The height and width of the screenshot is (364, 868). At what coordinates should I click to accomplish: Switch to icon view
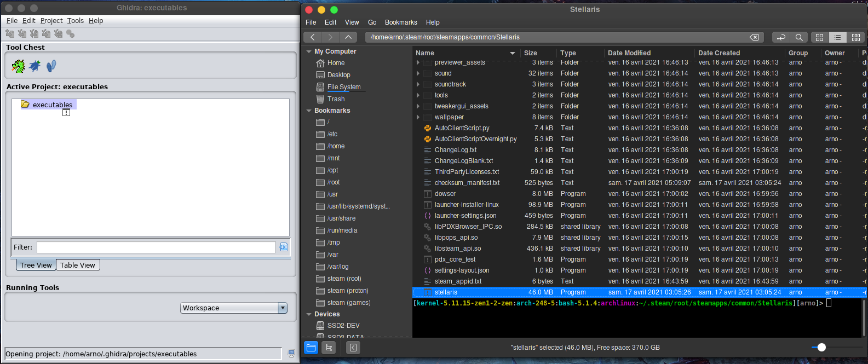tap(820, 37)
